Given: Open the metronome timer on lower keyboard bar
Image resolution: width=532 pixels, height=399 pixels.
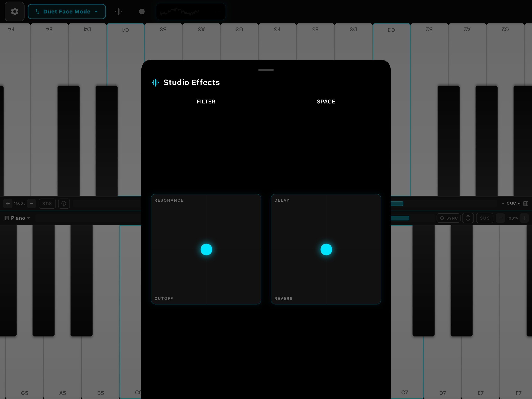Looking at the screenshot, I should [x=468, y=218].
